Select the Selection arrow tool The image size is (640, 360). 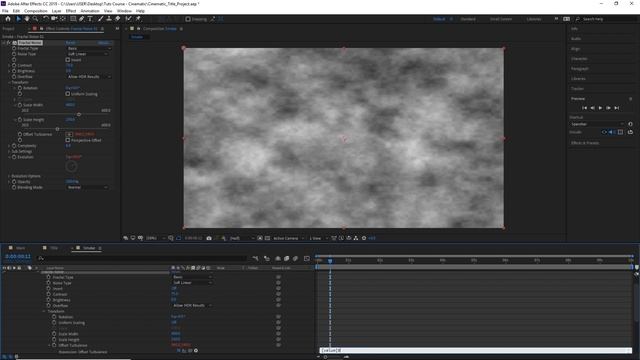[18, 19]
